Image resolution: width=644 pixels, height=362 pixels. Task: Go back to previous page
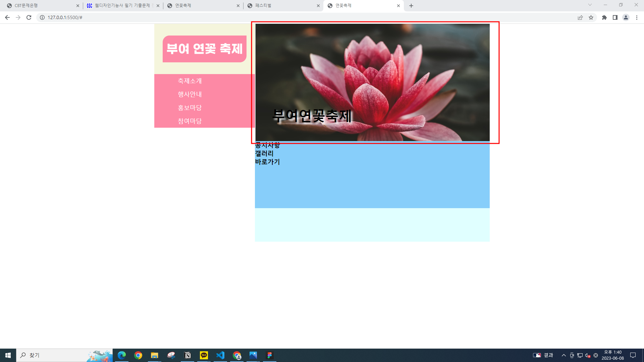pyautogui.click(x=7, y=17)
